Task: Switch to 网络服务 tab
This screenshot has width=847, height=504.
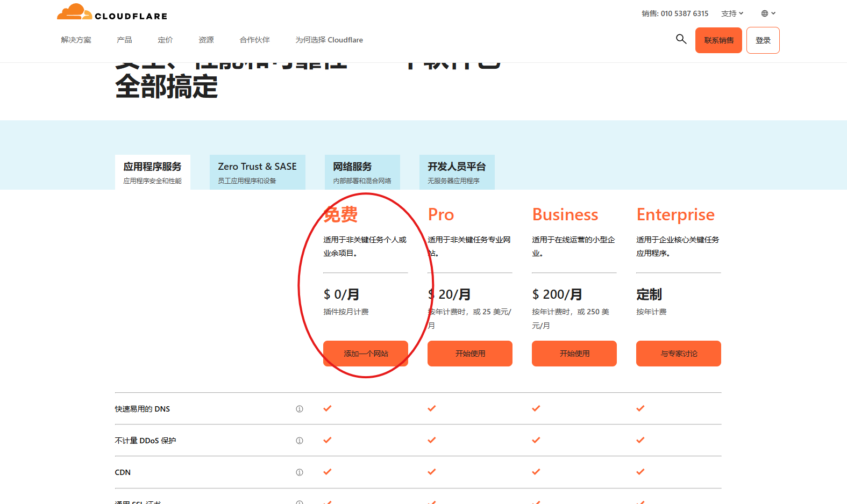Action: tap(362, 172)
